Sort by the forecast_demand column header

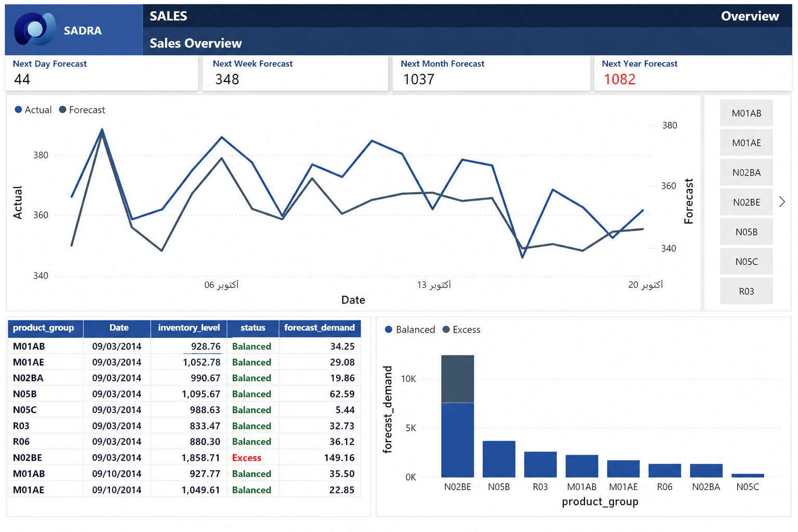[x=320, y=328]
